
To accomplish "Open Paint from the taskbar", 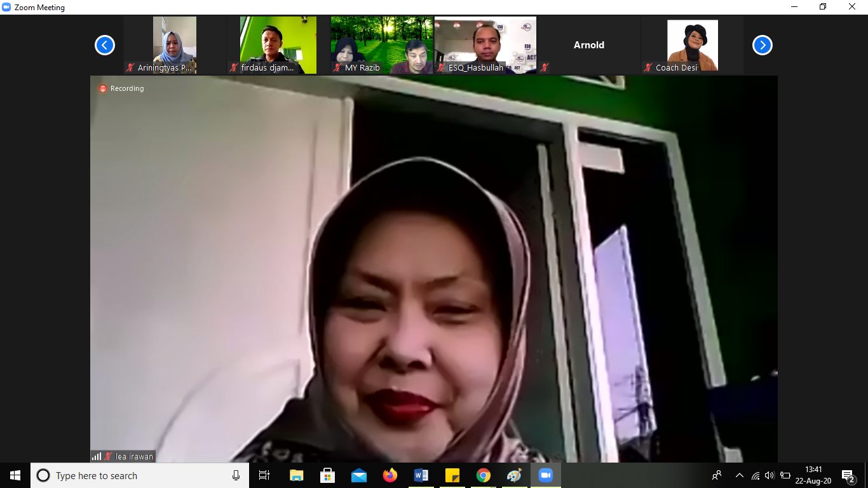I will point(514,475).
